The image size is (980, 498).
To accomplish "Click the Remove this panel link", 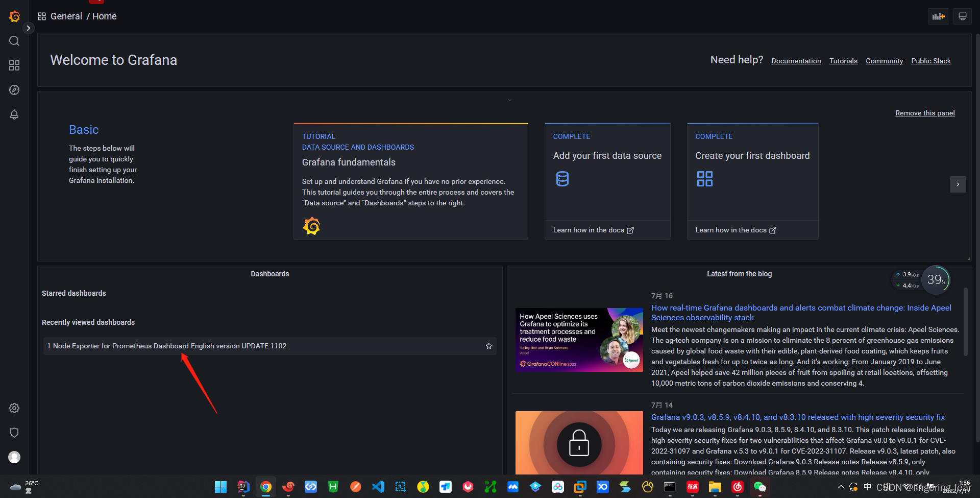I will 925,113.
